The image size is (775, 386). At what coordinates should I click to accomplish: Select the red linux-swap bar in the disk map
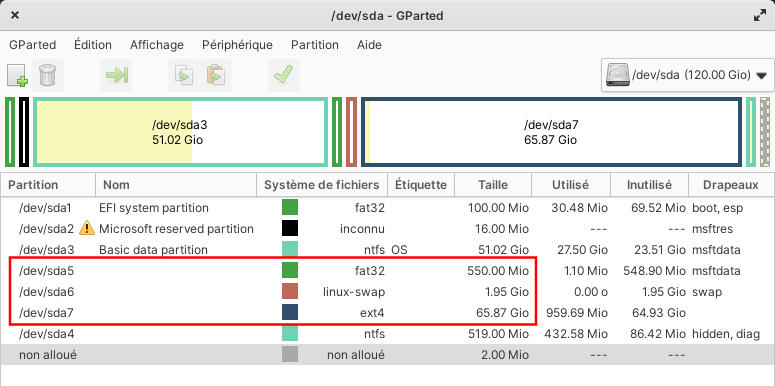click(351, 132)
